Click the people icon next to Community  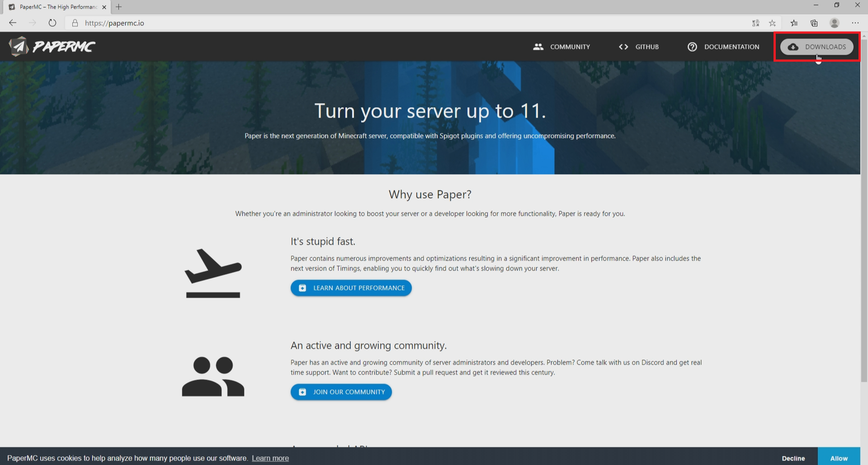(x=538, y=47)
